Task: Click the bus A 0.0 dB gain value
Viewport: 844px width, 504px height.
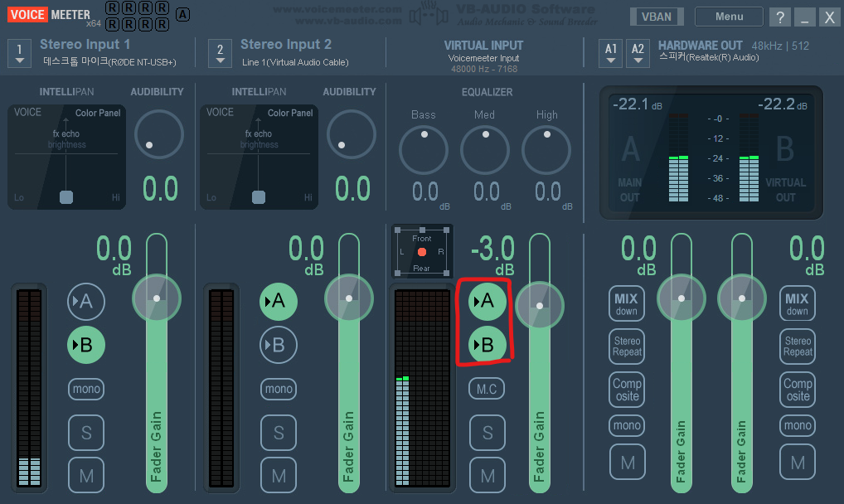Action: click(639, 254)
